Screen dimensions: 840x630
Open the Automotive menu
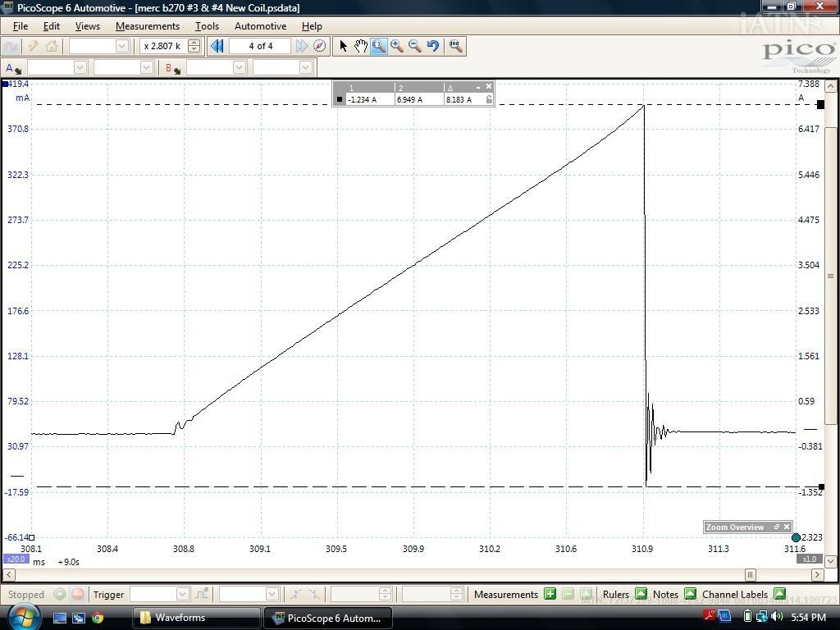coord(260,26)
